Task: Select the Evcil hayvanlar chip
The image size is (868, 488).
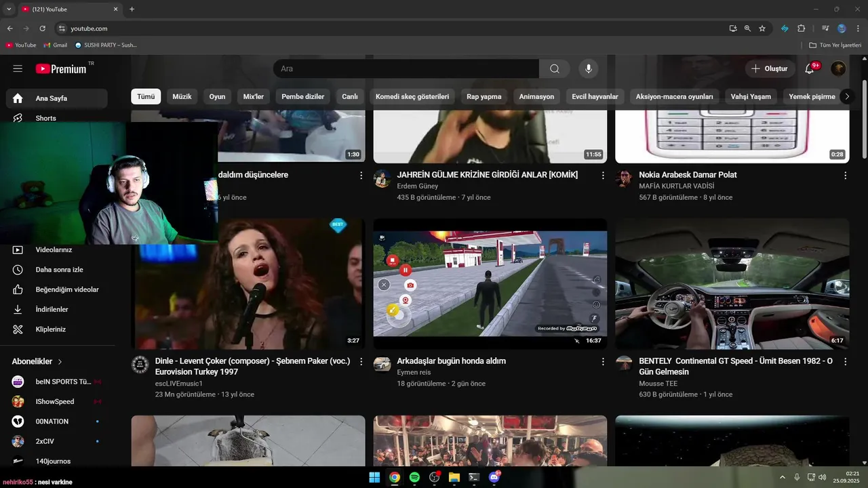Action: point(595,96)
